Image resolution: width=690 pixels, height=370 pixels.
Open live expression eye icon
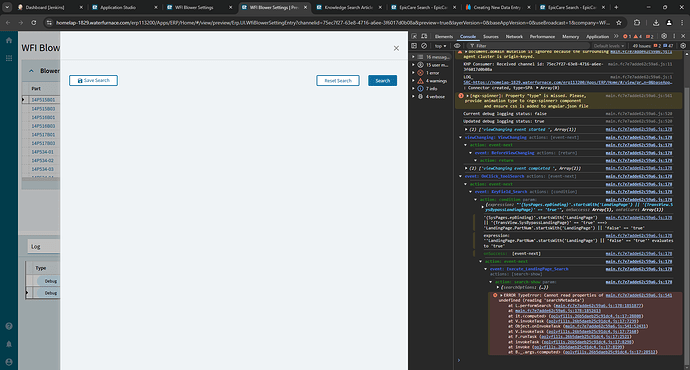pos(457,46)
